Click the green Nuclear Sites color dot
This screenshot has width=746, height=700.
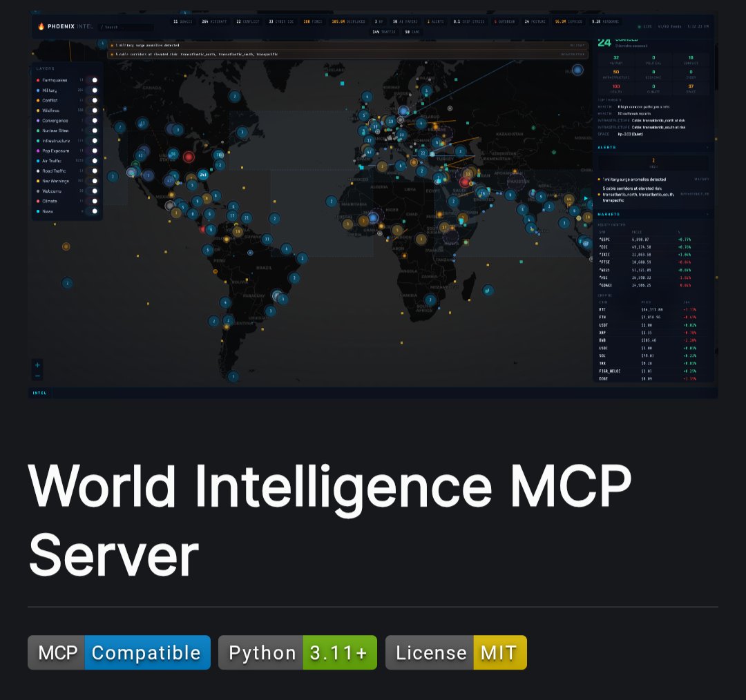click(x=38, y=130)
